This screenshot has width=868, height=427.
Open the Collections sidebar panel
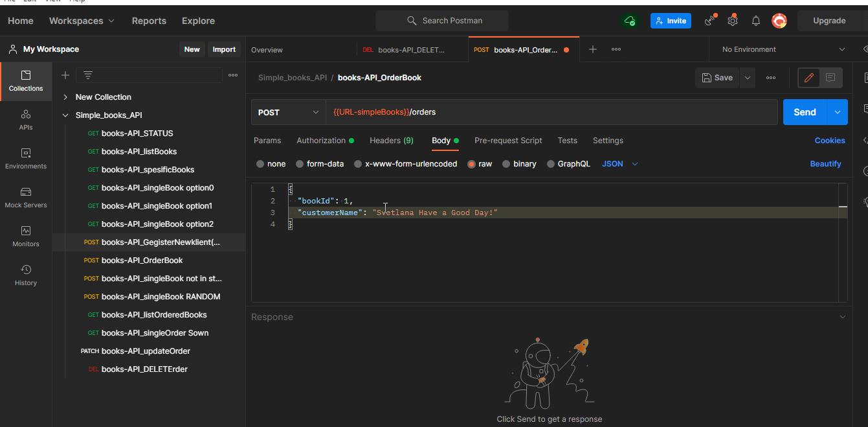[26, 81]
